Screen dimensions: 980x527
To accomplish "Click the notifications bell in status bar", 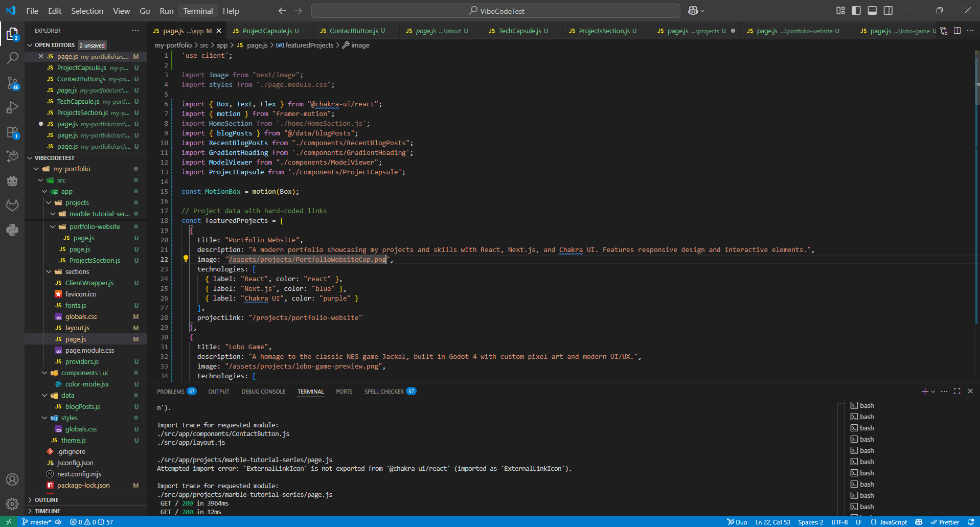I will coord(971,522).
